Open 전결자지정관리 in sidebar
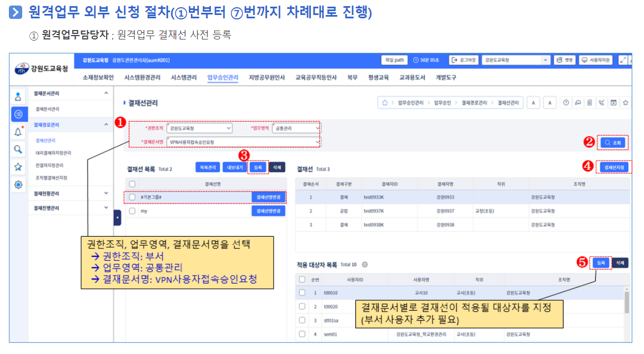 [x=49, y=165]
